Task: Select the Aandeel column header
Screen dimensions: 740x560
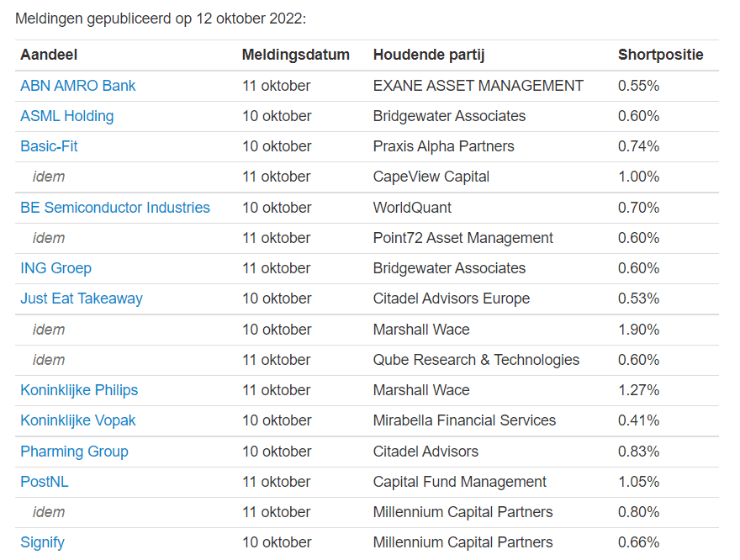Action: click(x=49, y=55)
